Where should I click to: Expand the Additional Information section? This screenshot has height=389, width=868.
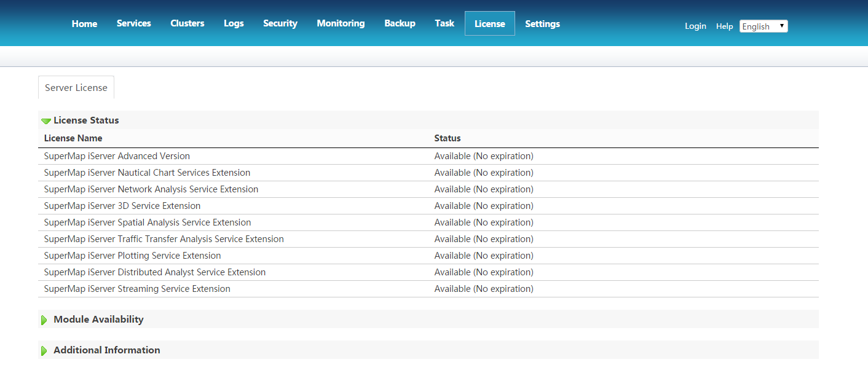click(44, 350)
